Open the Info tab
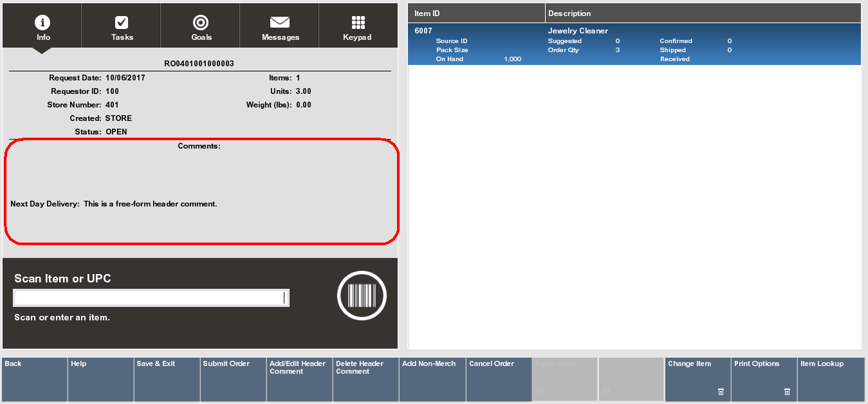 pyautogui.click(x=42, y=25)
